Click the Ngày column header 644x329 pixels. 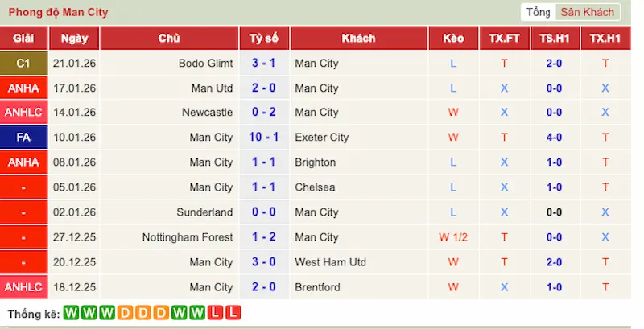click(x=74, y=39)
